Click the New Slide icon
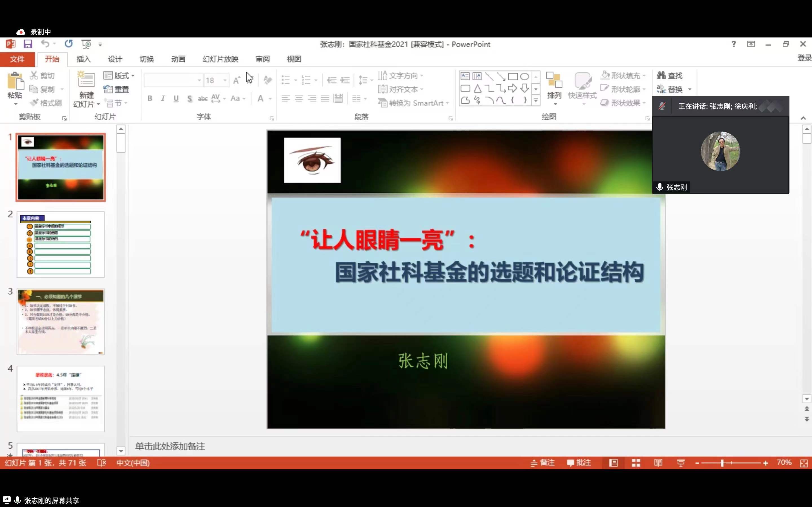812x507 pixels. [86, 79]
